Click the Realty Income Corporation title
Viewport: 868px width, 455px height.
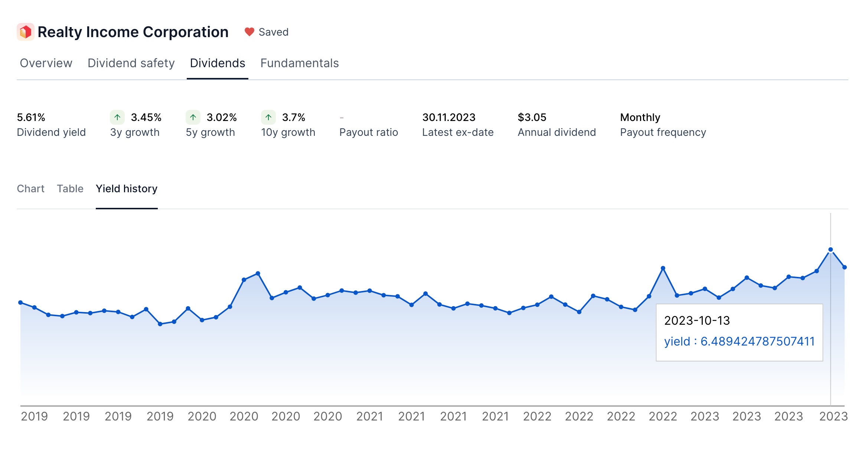click(x=133, y=32)
